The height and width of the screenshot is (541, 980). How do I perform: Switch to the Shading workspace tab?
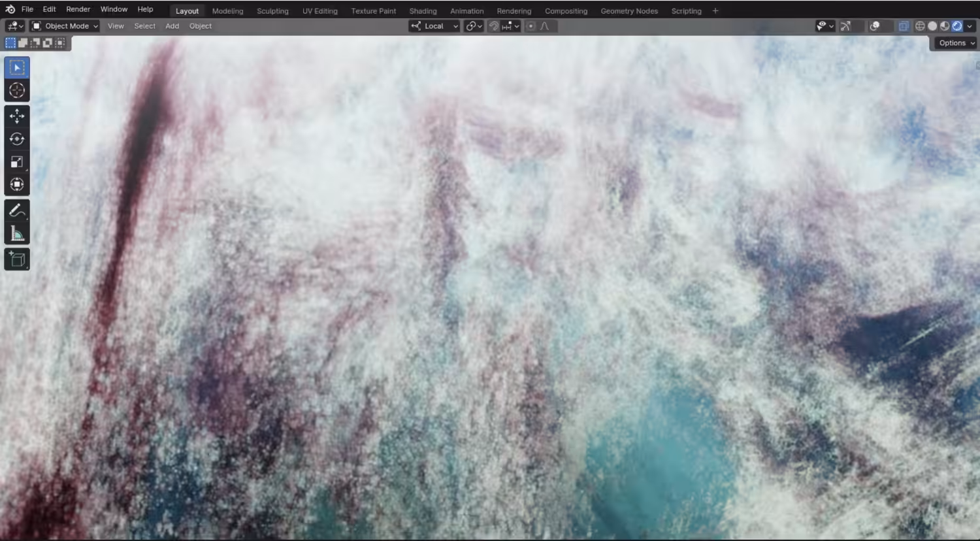tap(423, 11)
